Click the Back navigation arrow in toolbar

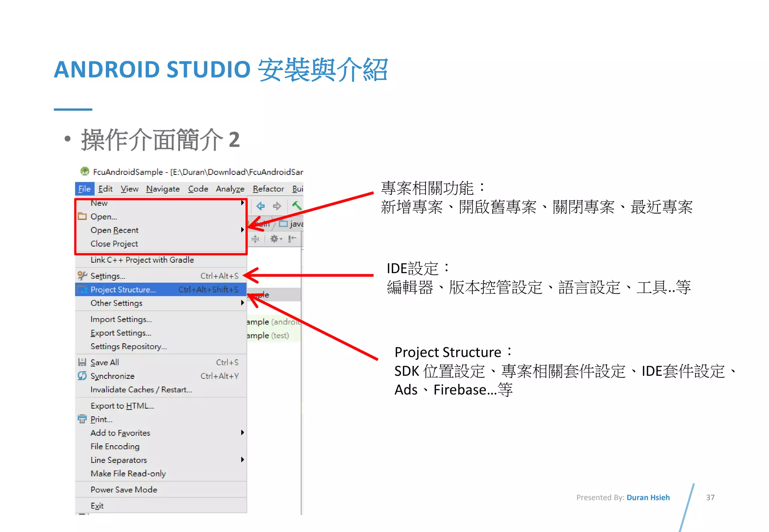pos(260,206)
